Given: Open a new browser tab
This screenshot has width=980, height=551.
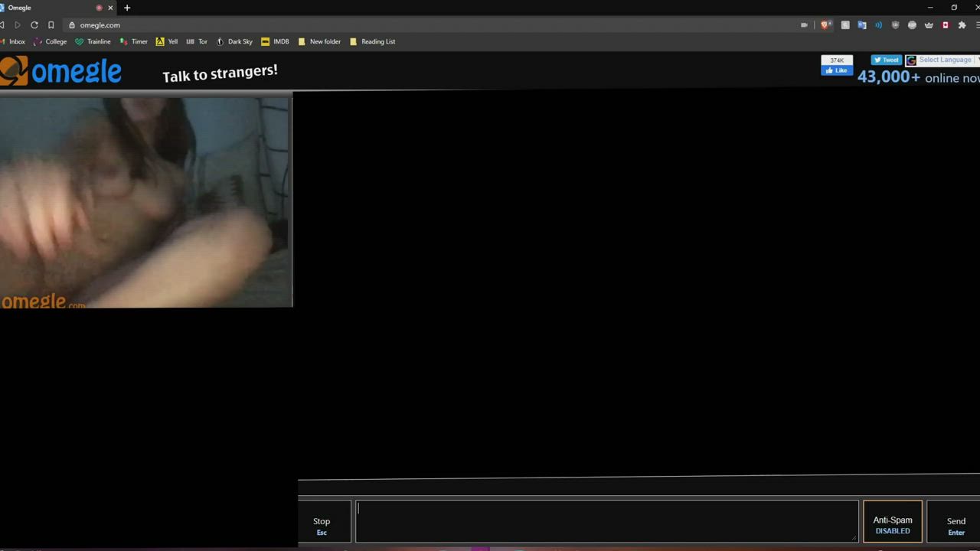Looking at the screenshot, I should click(127, 8).
